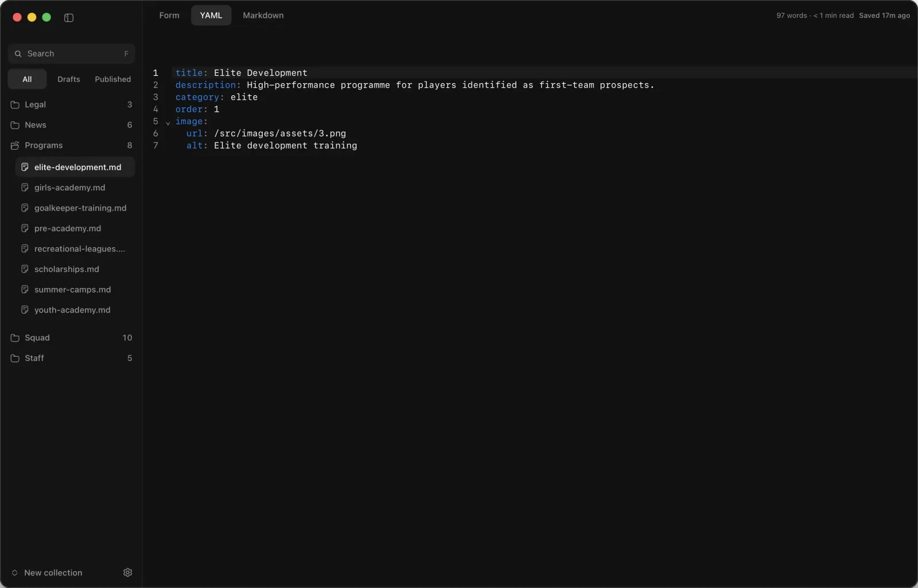Click the 'order: 1' line

[x=197, y=109]
